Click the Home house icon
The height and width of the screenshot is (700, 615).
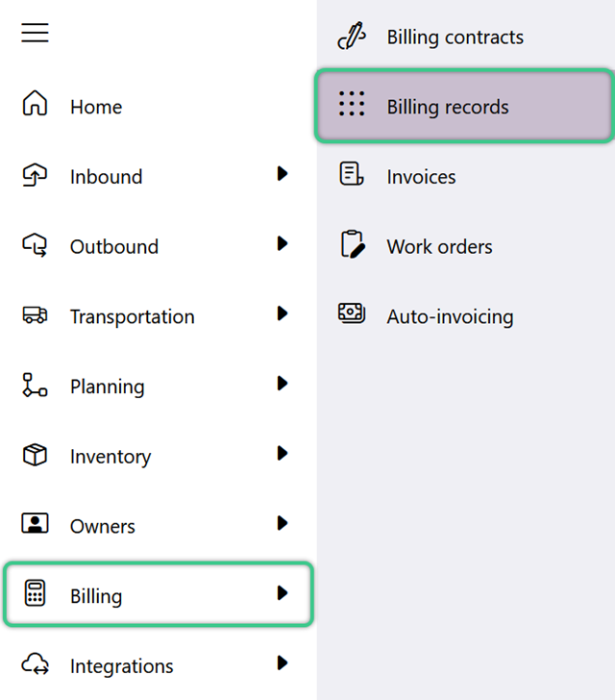click(35, 103)
